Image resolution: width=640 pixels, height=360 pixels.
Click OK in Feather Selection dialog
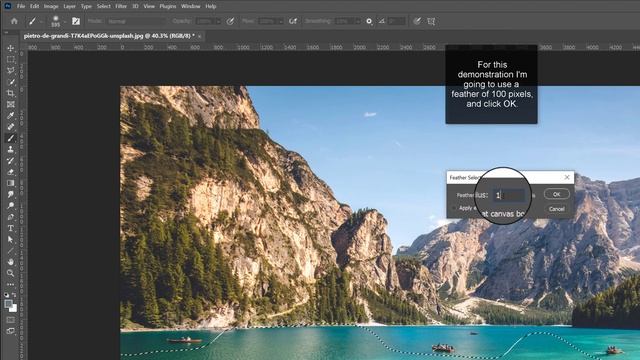point(556,194)
